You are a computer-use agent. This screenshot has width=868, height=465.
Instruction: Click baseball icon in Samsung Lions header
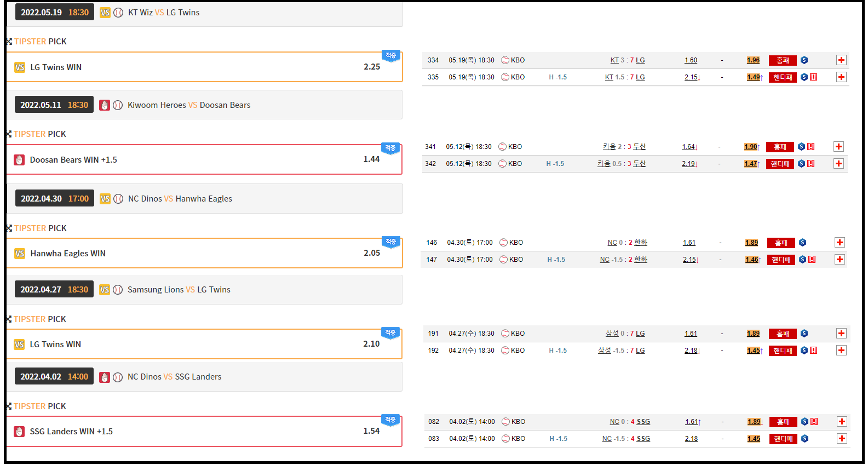click(x=118, y=290)
